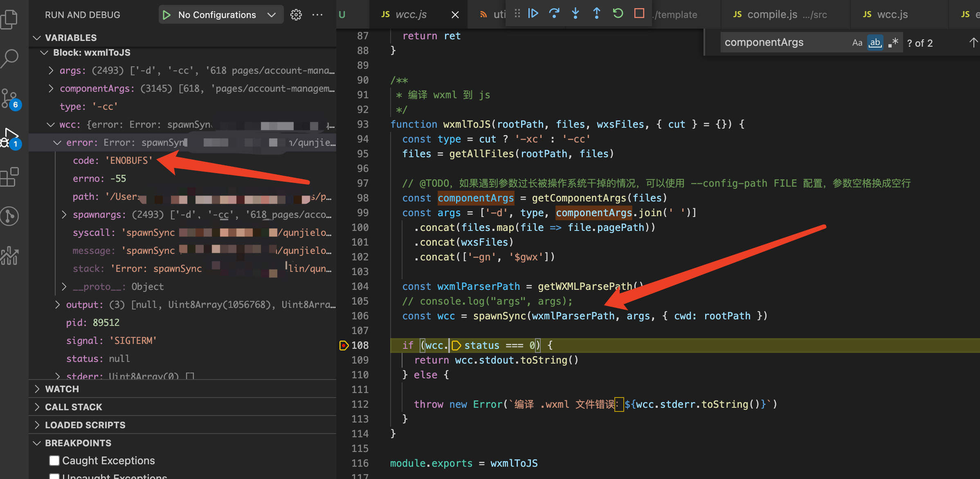Open the Source Control view with 6 changes

10,98
